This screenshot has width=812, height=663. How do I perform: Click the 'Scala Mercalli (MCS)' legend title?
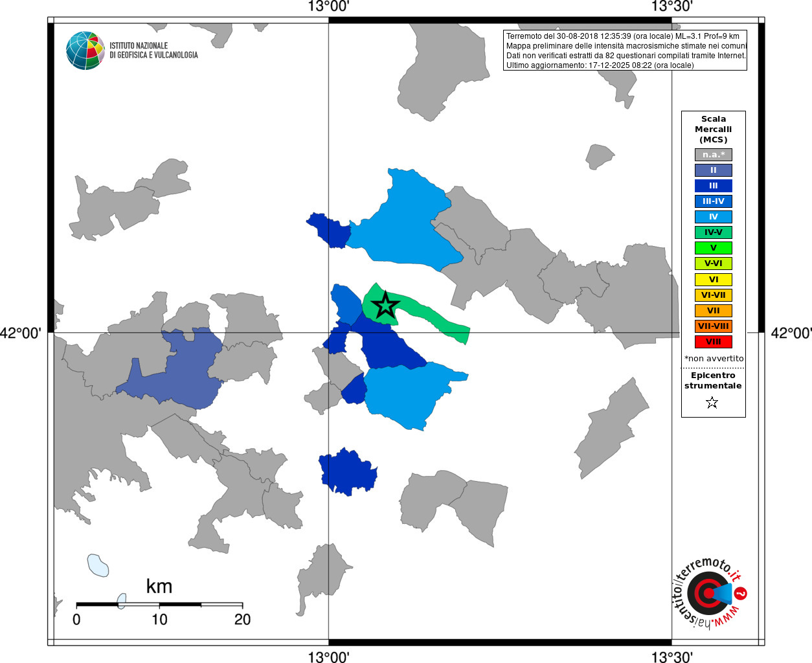(x=714, y=129)
